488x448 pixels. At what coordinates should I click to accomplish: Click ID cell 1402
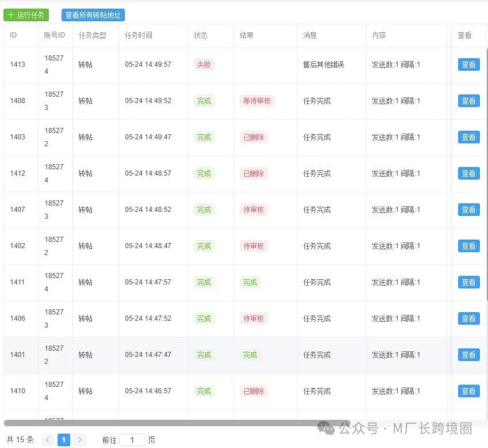click(x=17, y=246)
